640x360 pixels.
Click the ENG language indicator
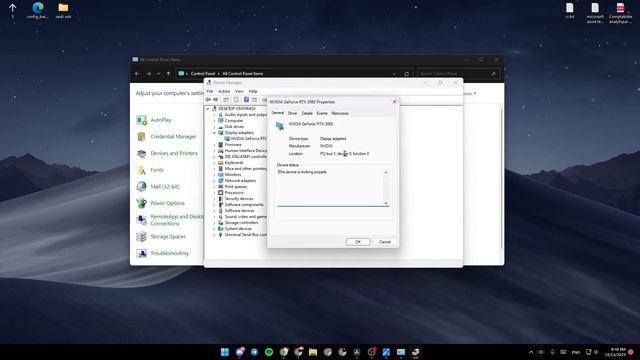[576, 352]
